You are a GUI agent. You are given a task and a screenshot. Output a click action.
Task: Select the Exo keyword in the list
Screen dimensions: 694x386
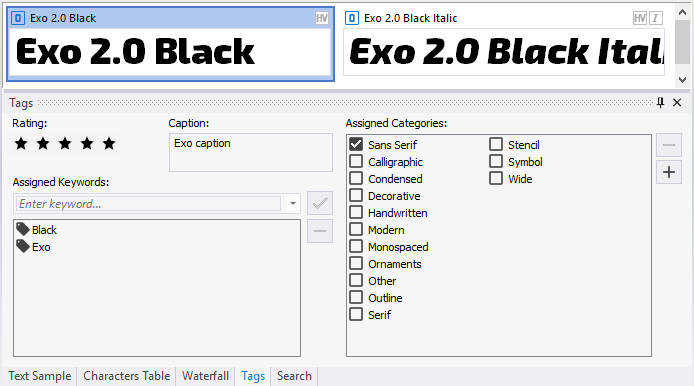tap(41, 247)
